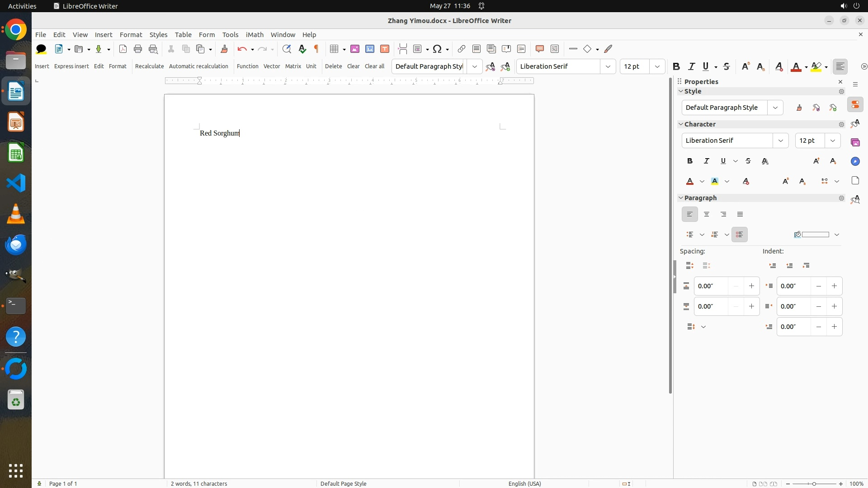Collapse the Character section in Properties
Viewport: 868px width, 488px height.
tap(681, 124)
